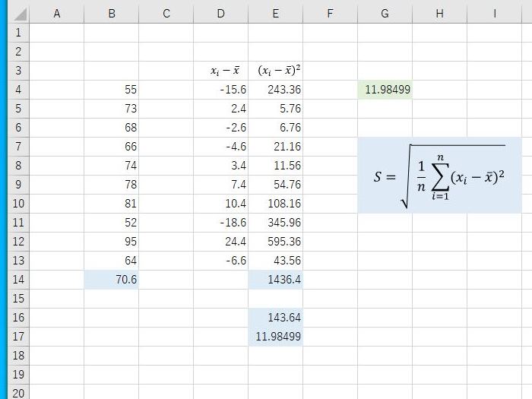
Task: Click the xi − x̄ header cell
Action: 221,71
